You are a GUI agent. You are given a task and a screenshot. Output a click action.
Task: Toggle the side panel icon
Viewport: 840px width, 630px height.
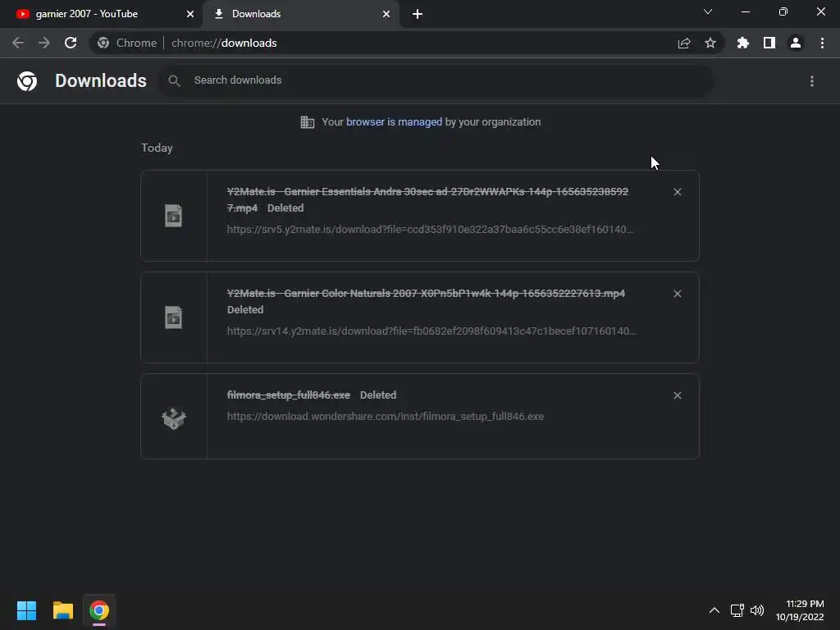769,43
